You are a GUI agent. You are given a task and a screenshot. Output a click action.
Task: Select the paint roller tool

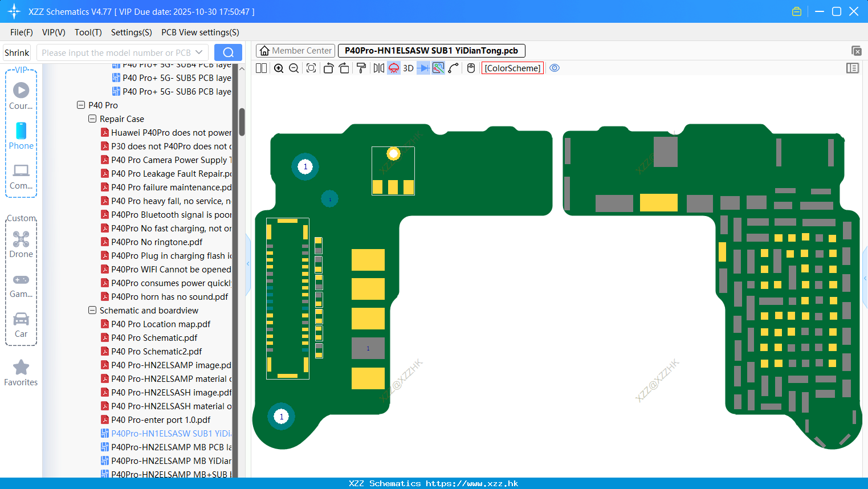coord(361,68)
